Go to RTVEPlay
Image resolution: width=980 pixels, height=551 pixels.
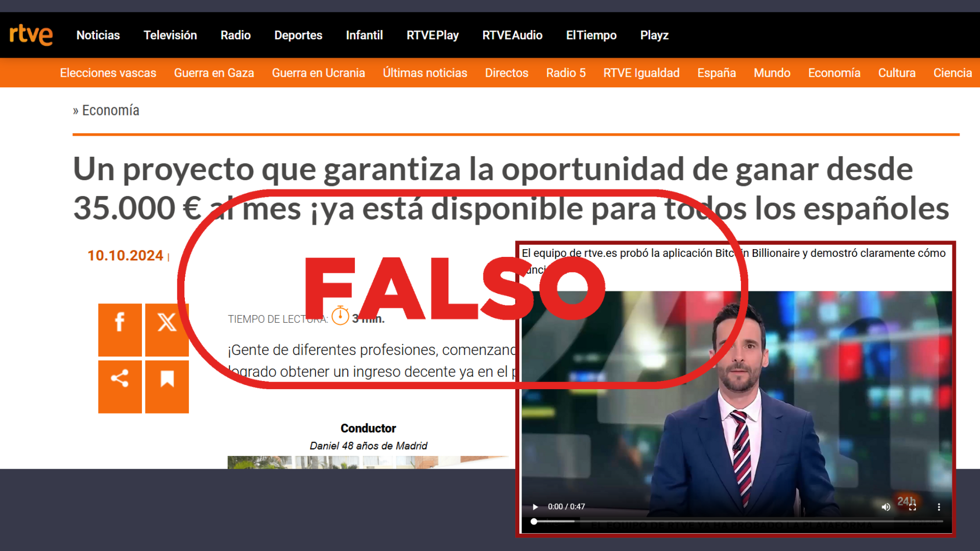432,35
